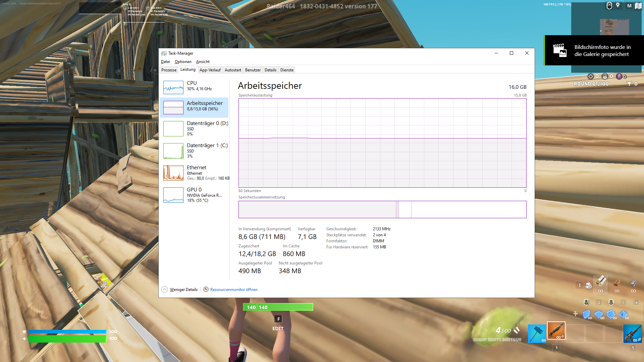Viewport: 644px width, 362px height.
Task: Open the Optionen menu
Action: tap(183, 62)
